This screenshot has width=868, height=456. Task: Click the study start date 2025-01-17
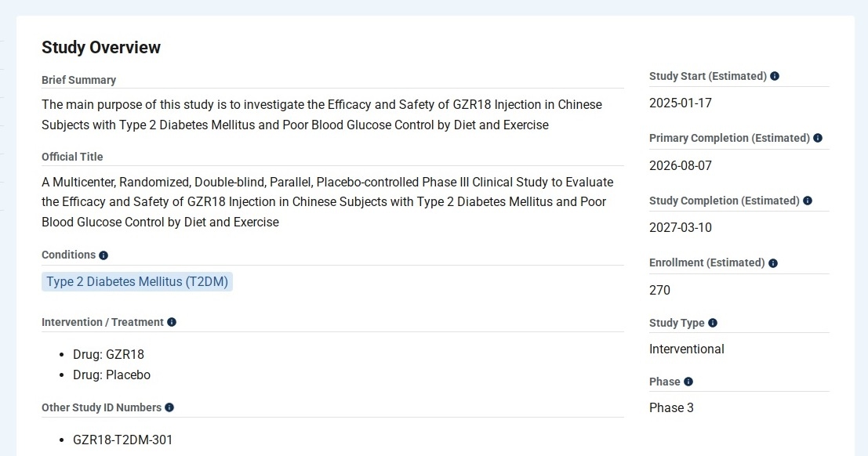[x=680, y=103]
